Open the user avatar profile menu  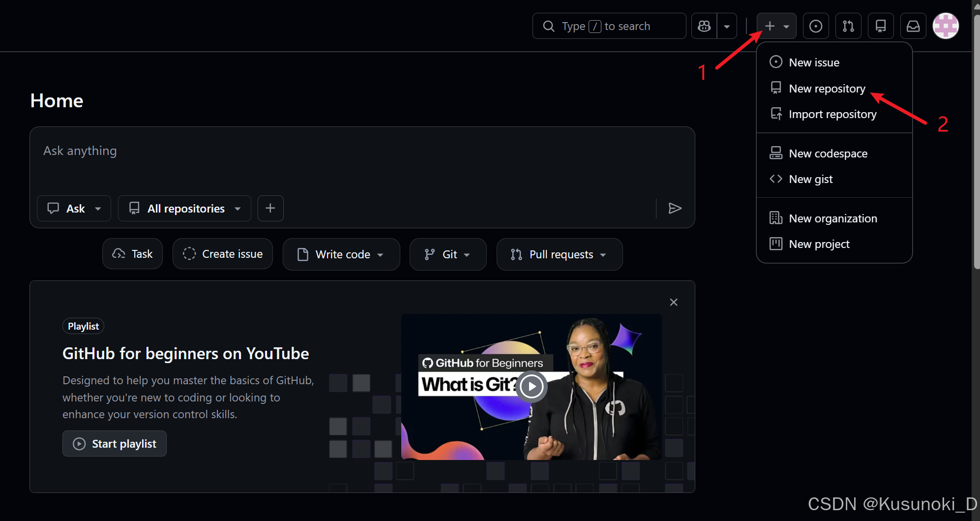(946, 26)
